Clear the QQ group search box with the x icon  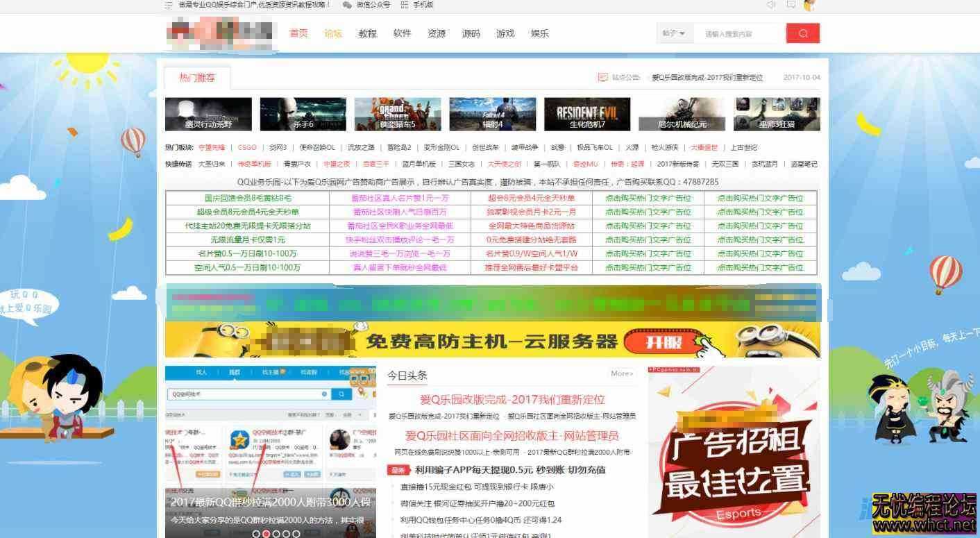point(325,394)
